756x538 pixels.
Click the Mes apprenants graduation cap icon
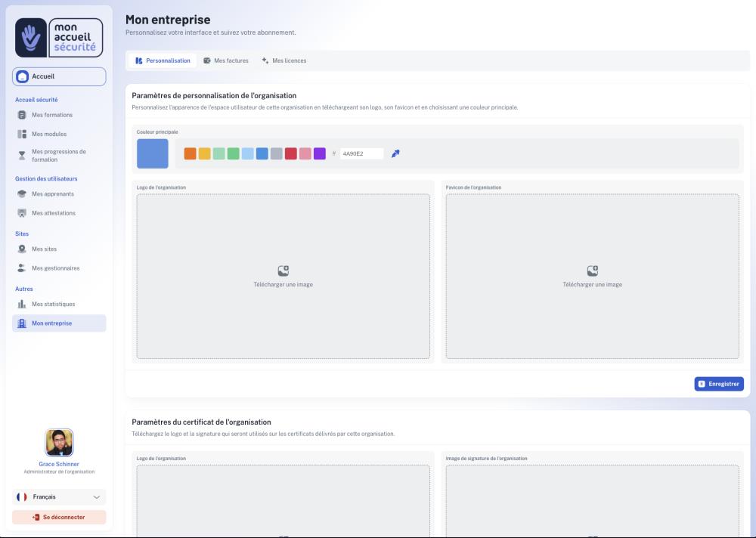click(x=22, y=194)
